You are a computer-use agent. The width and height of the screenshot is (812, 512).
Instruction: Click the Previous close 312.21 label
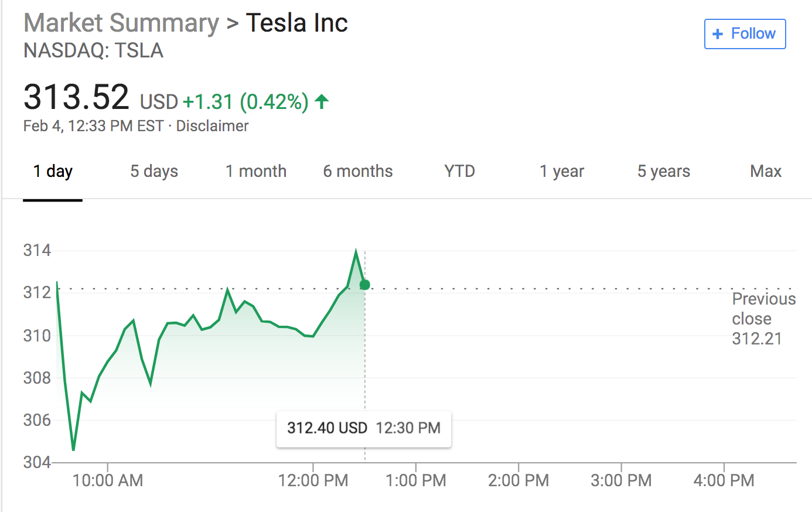pos(762,319)
